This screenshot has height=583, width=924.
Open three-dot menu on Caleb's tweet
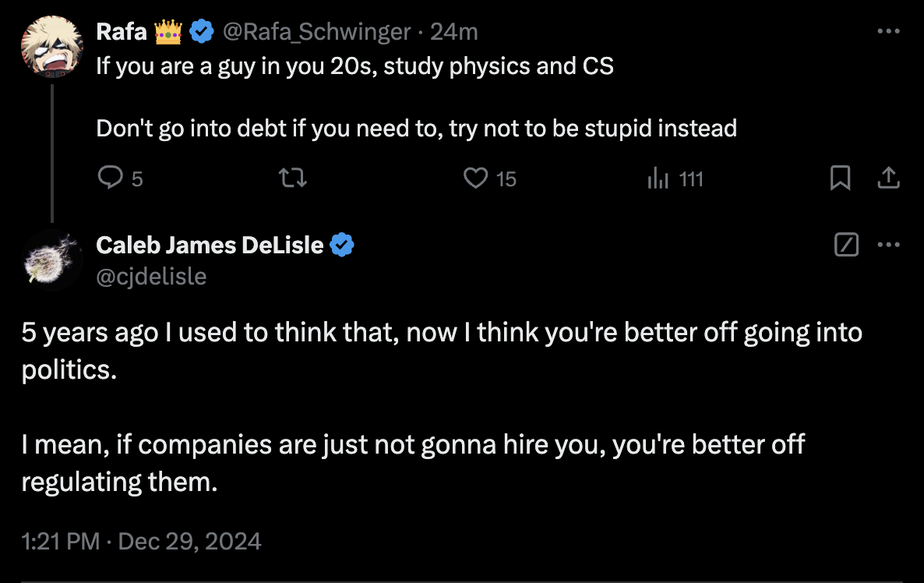coord(889,245)
